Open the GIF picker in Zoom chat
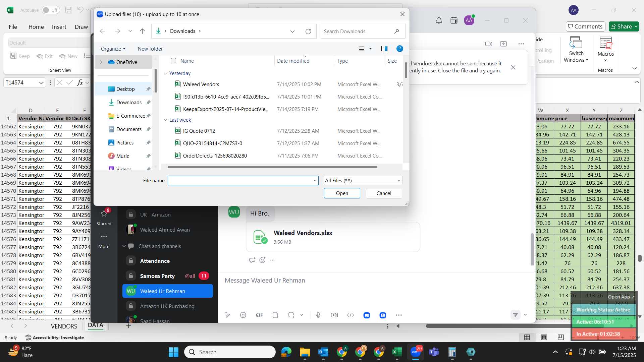Image resolution: width=644 pixels, height=362 pixels. pyautogui.click(x=259, y=315)
